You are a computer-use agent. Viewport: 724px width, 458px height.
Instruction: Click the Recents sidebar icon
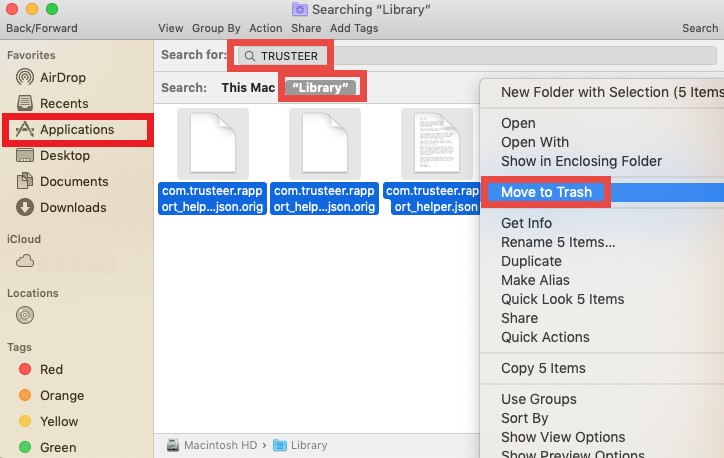24,103
